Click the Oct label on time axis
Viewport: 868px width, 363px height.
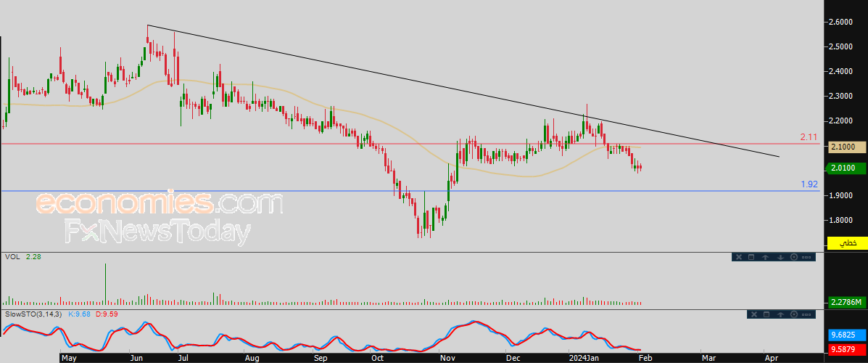377,358
